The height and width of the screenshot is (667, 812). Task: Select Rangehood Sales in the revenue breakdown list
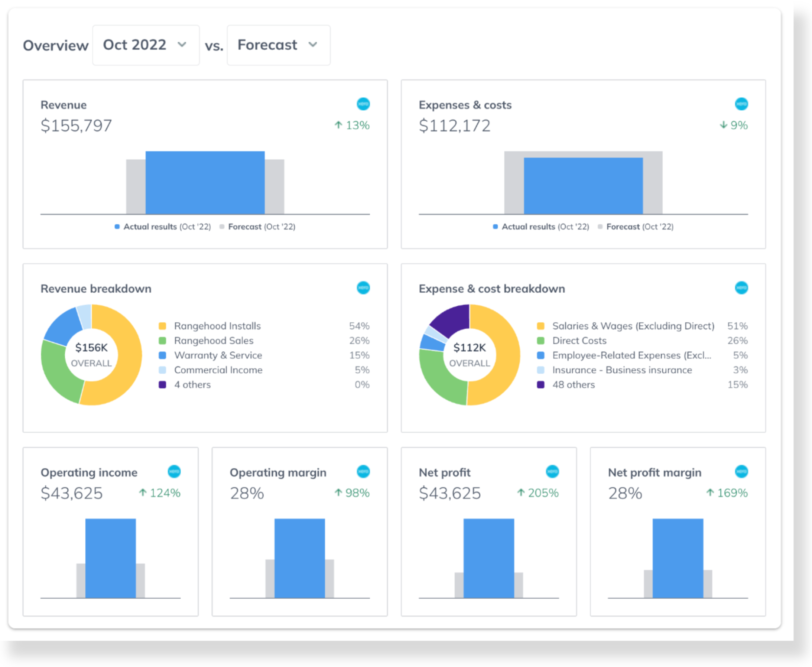coord(213,341)
